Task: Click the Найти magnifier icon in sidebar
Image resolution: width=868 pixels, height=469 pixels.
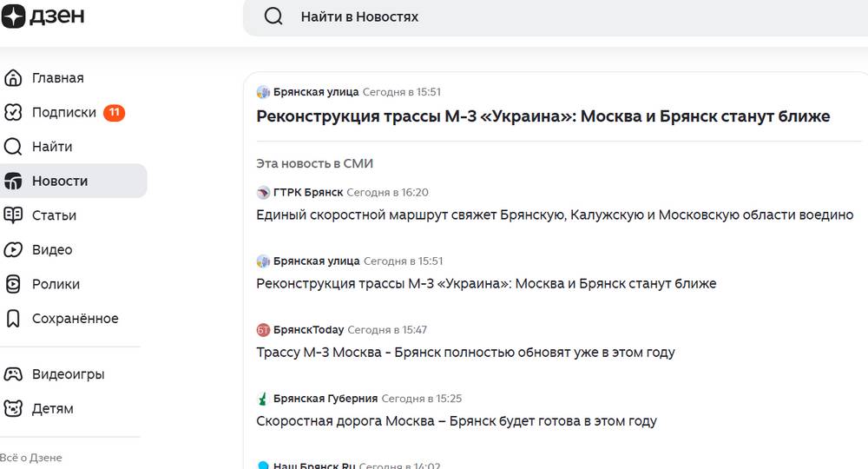Action: point(13,147)
